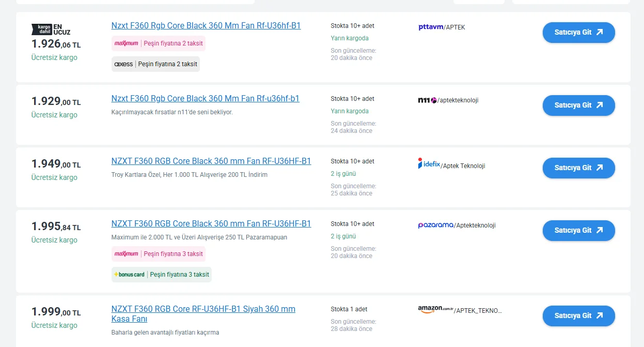Click 'Kaçırılmayacak fırsatlar n11'de seni bekliyor' text

point(172,112)
